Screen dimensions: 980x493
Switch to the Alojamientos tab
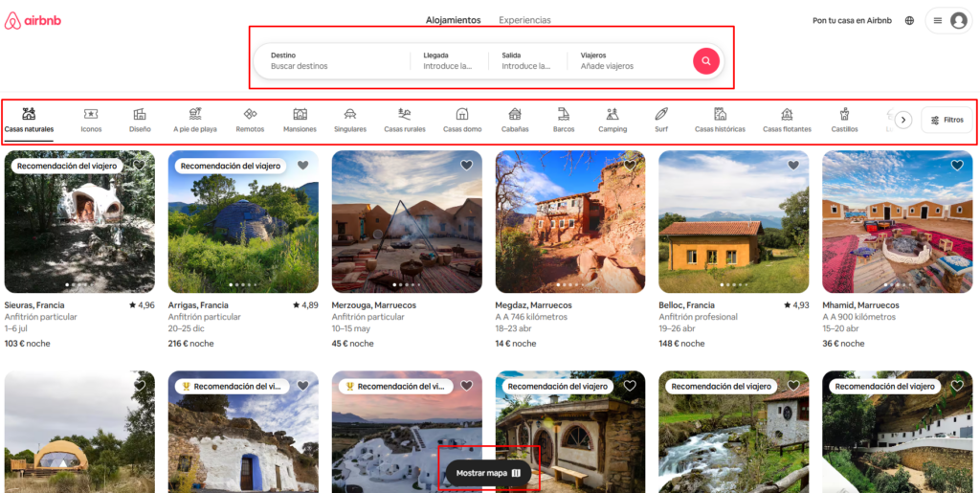pos(453,20)
